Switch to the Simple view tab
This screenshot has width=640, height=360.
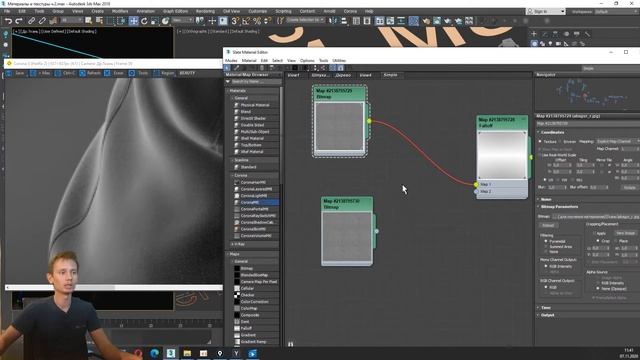pos(390,75)
